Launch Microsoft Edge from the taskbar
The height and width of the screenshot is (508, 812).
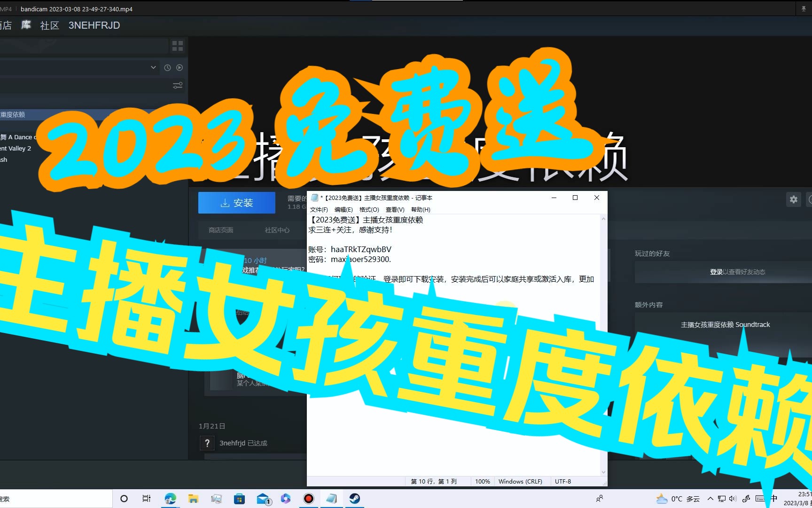pos(170,499)
